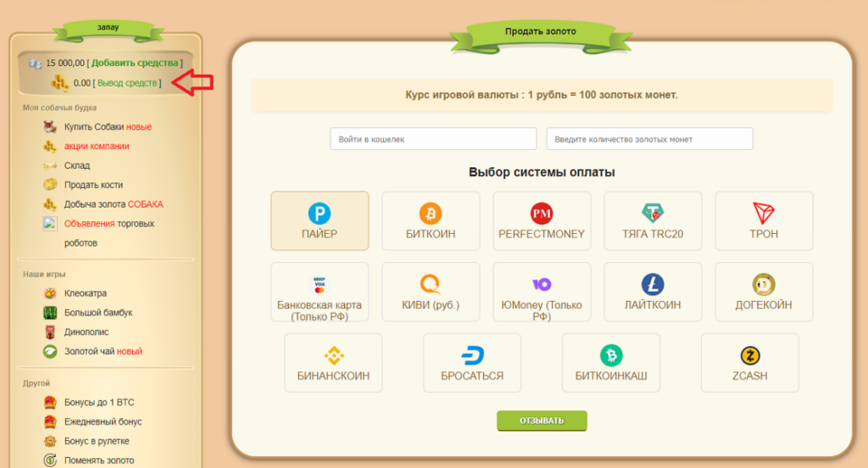
Task: Go to Склад
Action: tap(77, 165)
